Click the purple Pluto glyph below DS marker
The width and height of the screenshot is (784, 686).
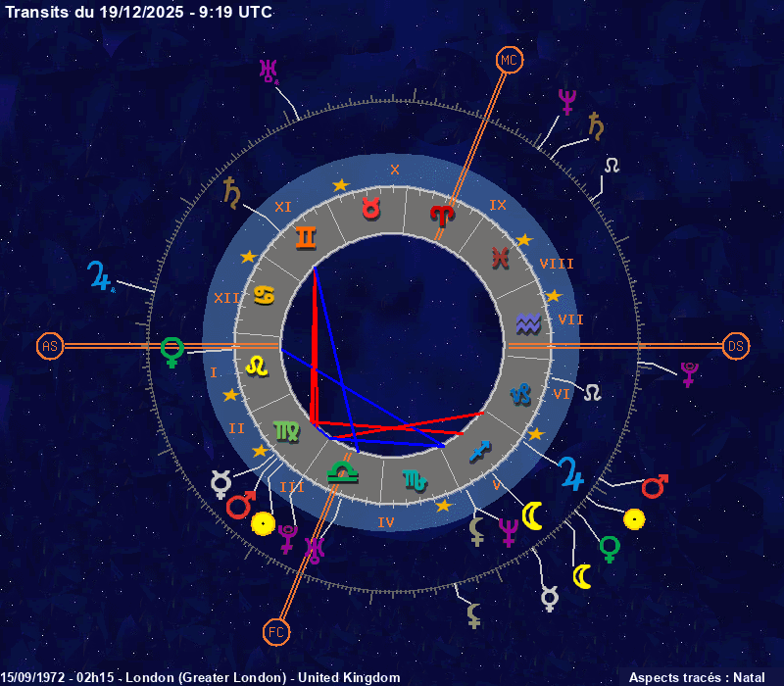point(690,373)
